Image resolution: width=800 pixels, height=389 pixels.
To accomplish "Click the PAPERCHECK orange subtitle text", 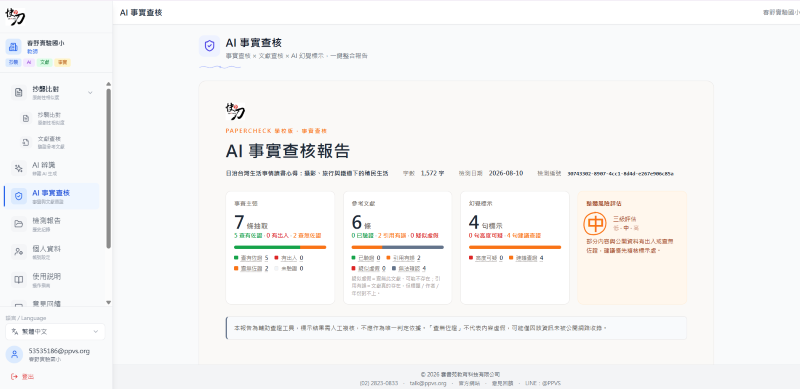I will (x=276, y=131).
